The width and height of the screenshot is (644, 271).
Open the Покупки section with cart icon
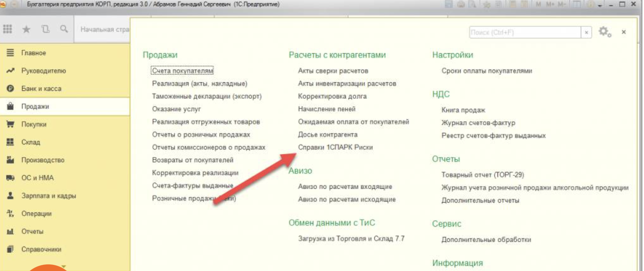tap(34, 124)
